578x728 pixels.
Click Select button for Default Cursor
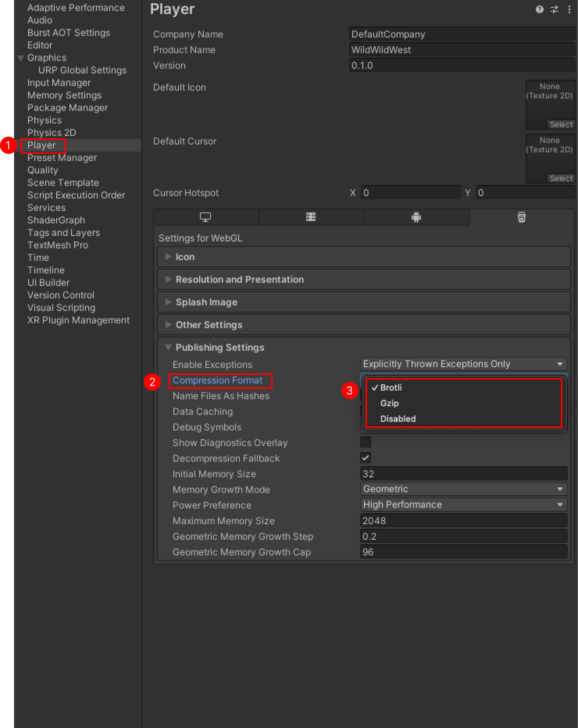pos(561,178)
